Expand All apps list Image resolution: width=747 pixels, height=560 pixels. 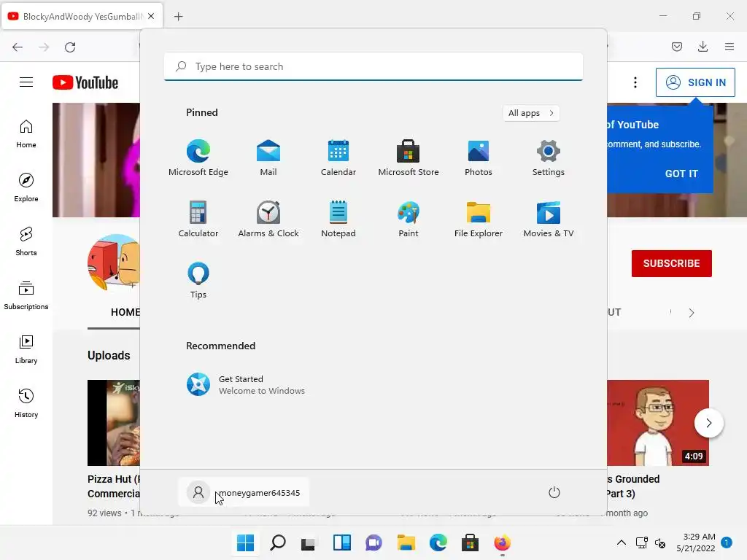tap(531, 113)
